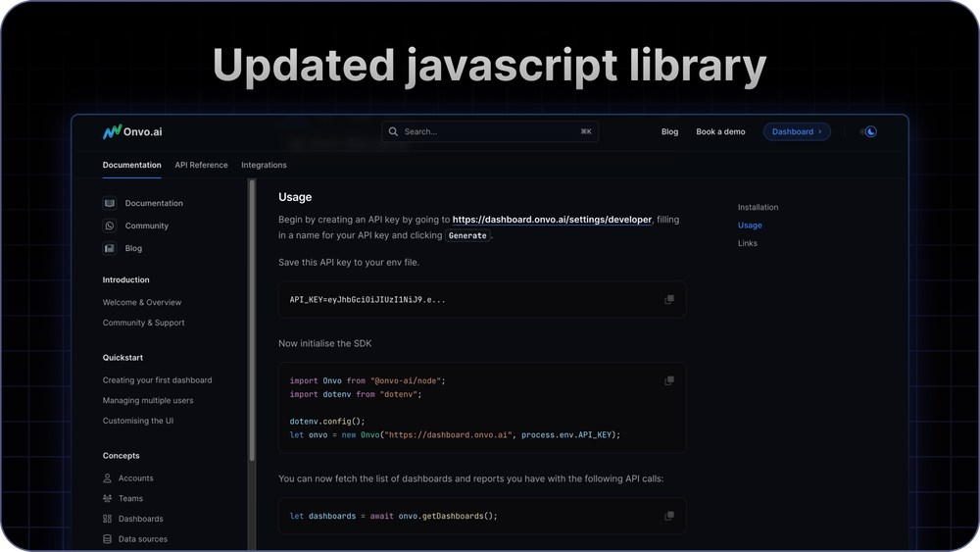980x552 pixels.
Task: Click the Onvo.ai logo icon
Action: [x=112, y=131]
